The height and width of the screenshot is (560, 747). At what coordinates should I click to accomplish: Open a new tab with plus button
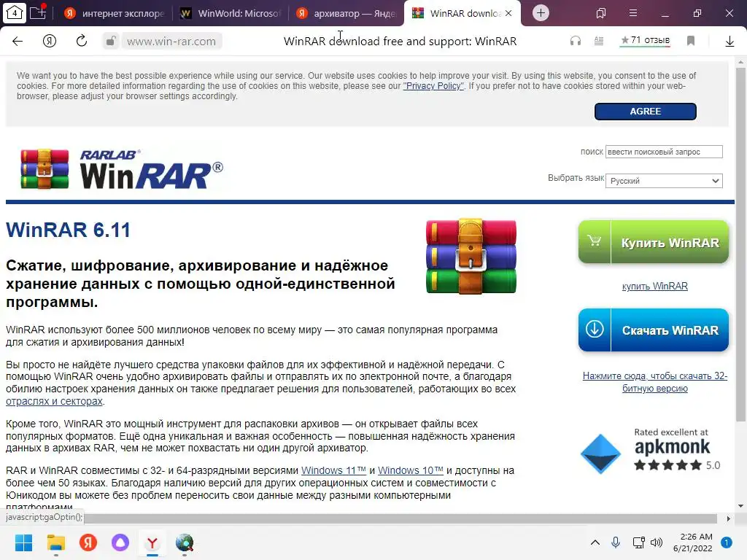(541, 13)
